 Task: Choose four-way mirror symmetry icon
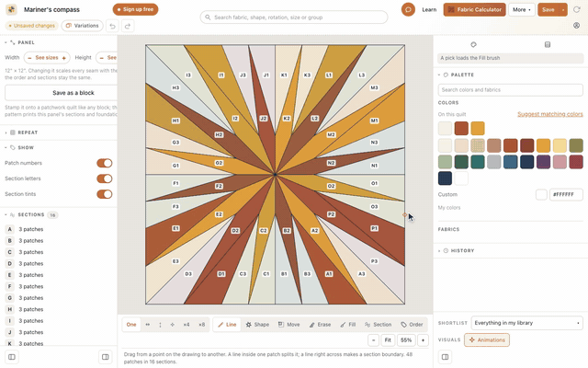[172, 325]
